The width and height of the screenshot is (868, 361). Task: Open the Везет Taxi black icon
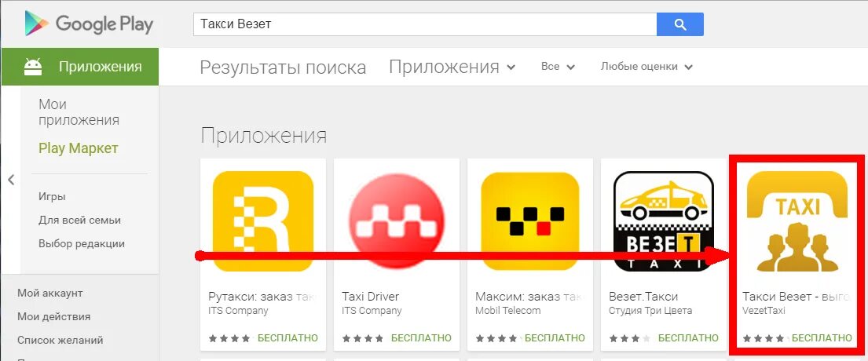click(x=663, y=221)
